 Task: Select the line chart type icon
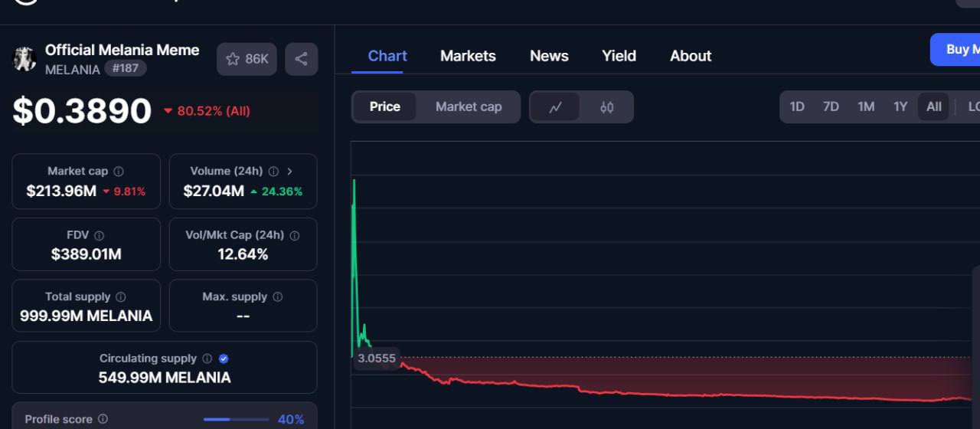pos(555,107)
